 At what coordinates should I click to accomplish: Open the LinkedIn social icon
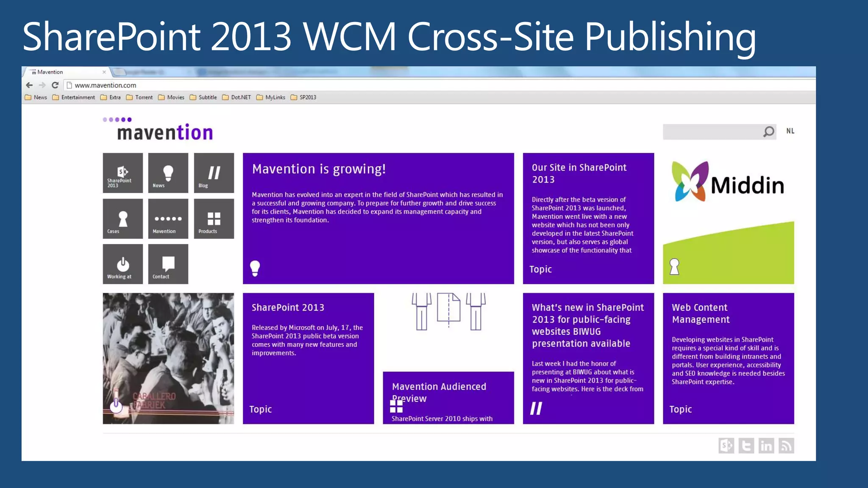coord(766,446)
